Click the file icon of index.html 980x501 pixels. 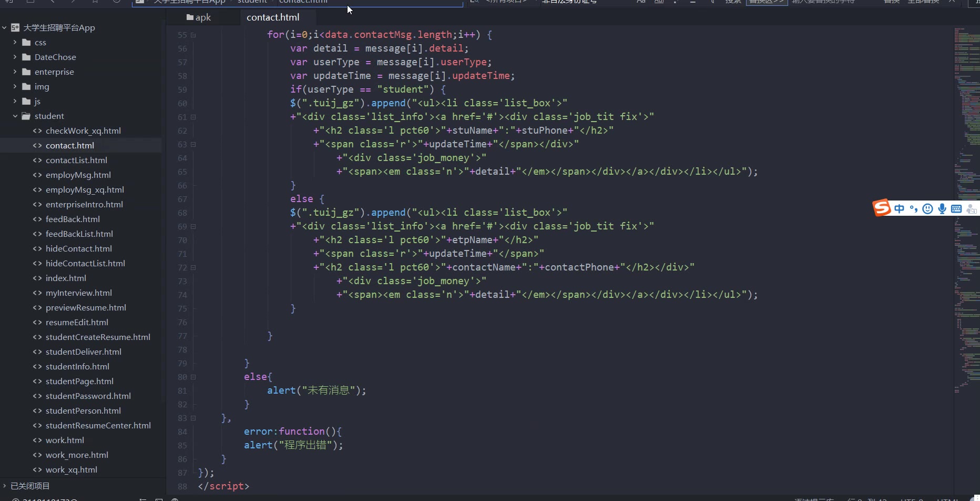[37, 278]
